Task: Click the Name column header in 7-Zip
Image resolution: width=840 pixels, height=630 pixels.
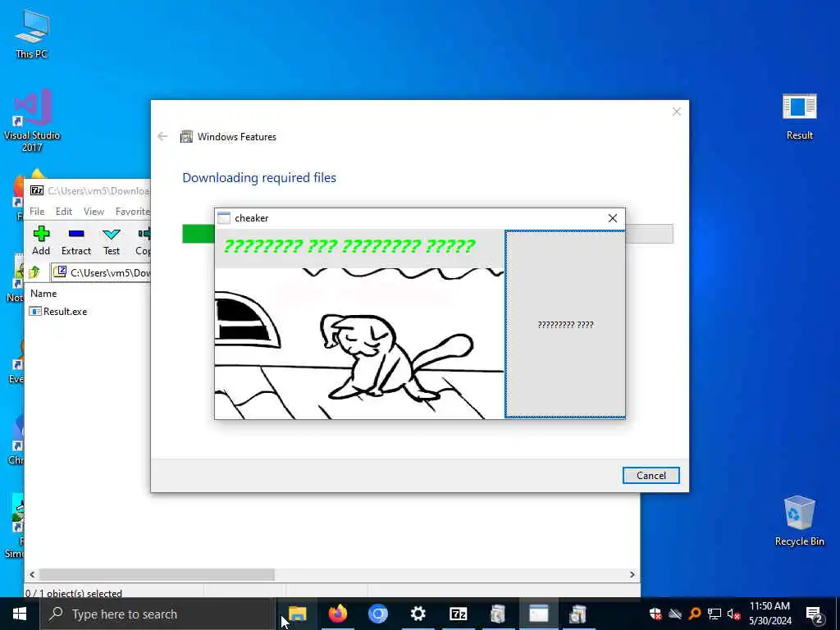Action: 43,294
